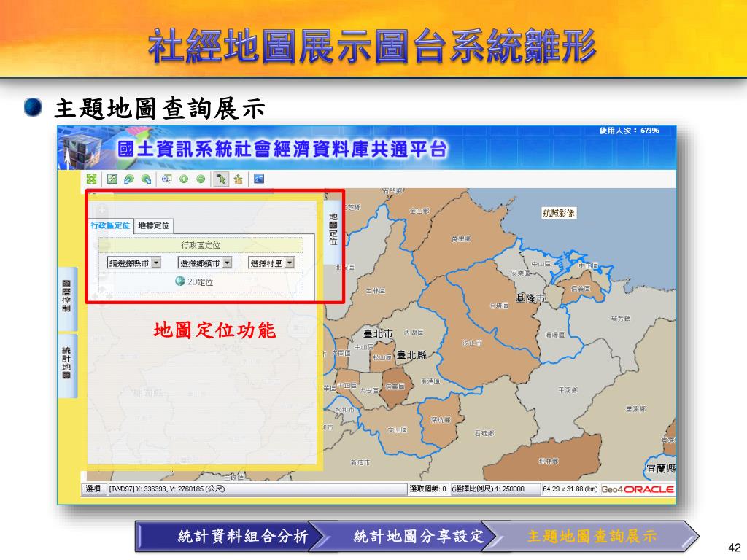Screen dimensions: 747x560
Task: Click the 七堵區 region label
Action: [x=499, y=306]
